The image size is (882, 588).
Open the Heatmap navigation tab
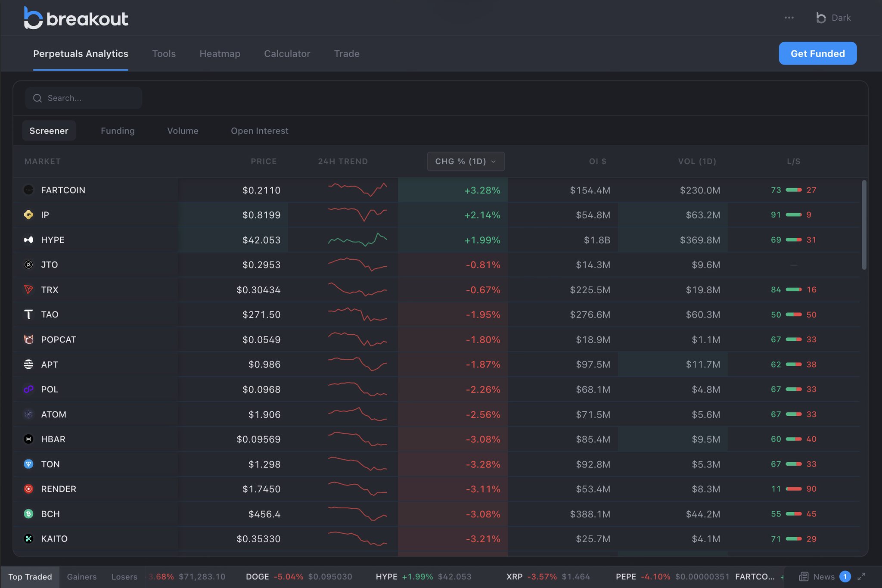[220, 54]
